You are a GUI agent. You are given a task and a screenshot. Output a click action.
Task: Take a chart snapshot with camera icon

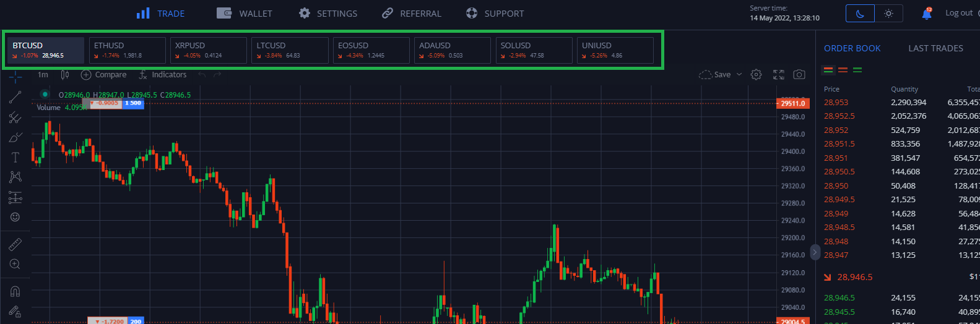coord(799,75)
